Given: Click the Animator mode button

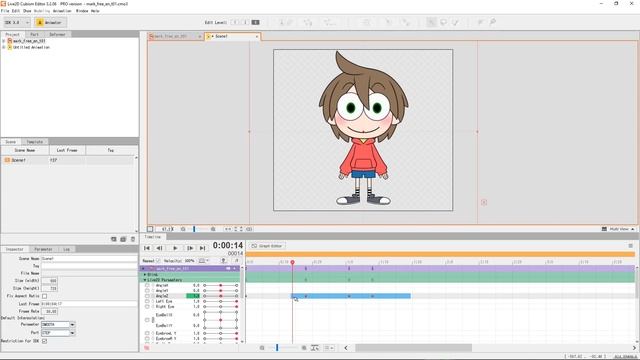Looking at the screenshot, I should click(x=51, y=22).
